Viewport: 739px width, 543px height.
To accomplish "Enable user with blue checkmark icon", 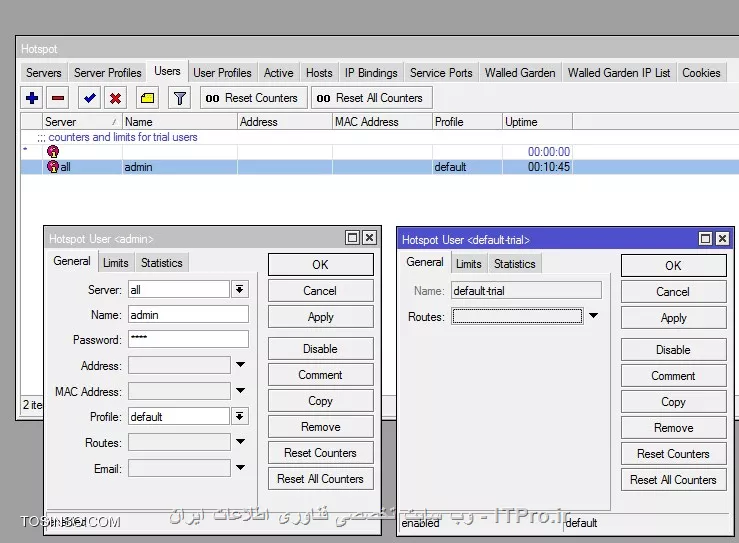I will pos(89,98).
